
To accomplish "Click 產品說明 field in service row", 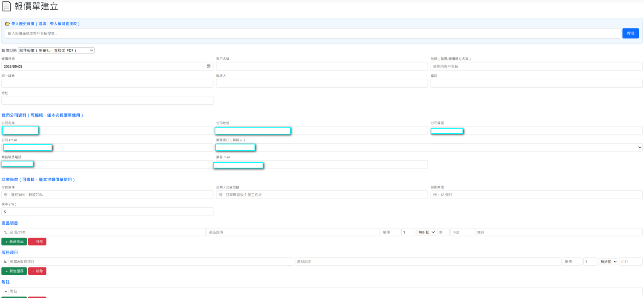I will (428, 262).
